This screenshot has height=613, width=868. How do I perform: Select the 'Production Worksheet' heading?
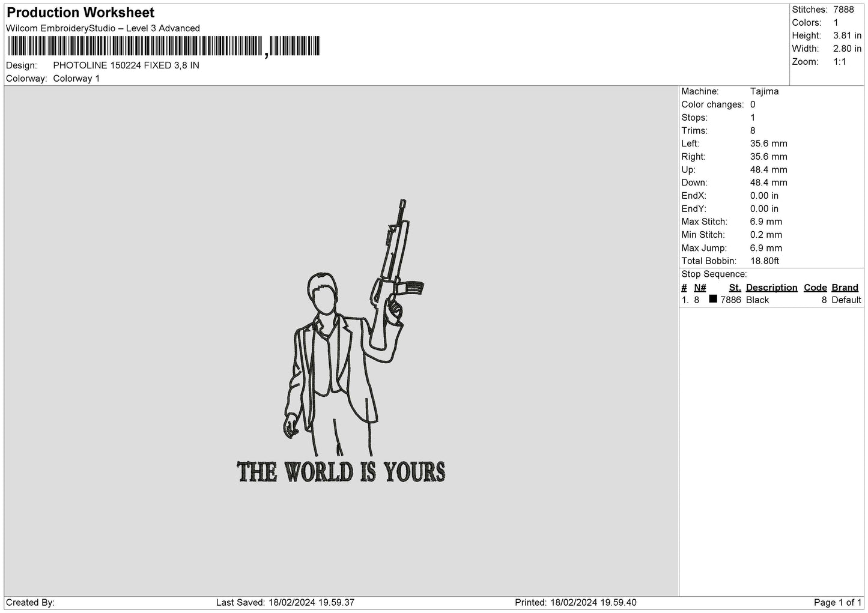point(80,13)
